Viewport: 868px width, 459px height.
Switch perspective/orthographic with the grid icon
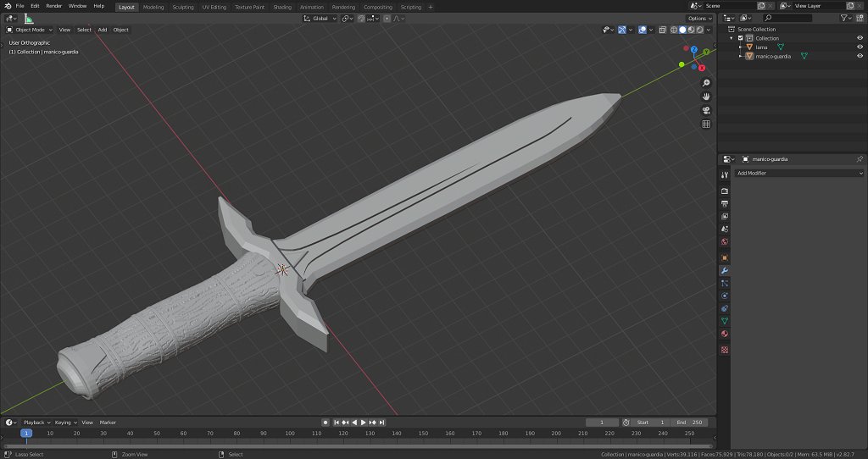click(706, 124)
